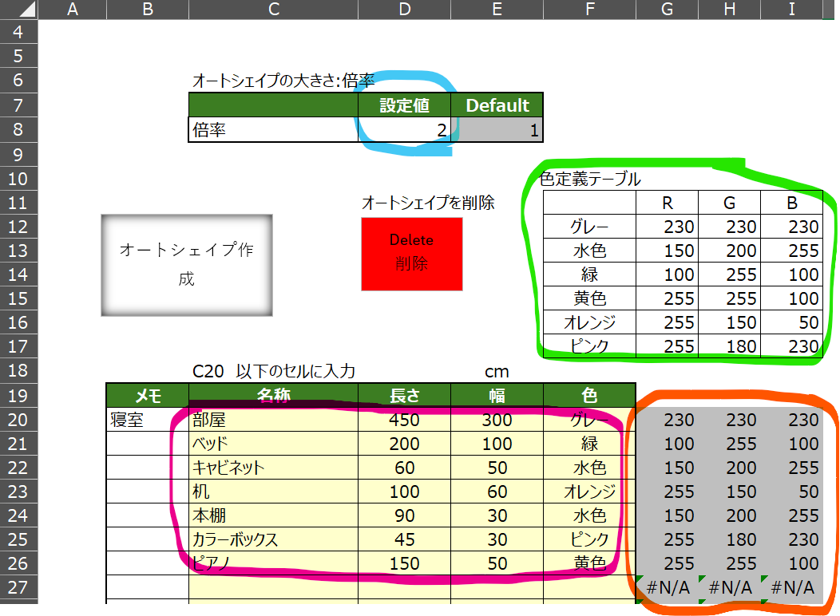
Task: Click the カラーボックス name cell
Action: tap(273, 539)
